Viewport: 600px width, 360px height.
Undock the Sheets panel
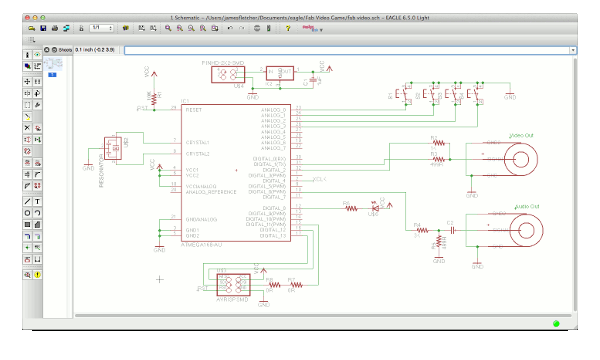(54, 50)
